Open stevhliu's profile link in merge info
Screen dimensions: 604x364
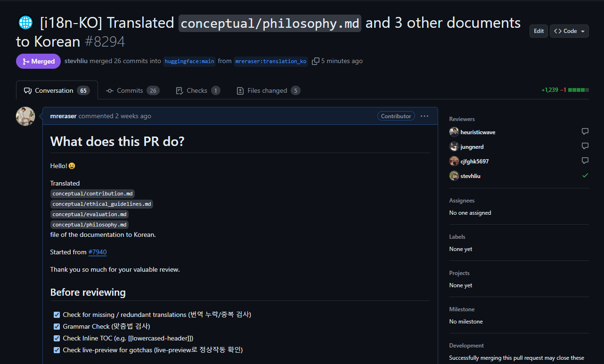76,61
